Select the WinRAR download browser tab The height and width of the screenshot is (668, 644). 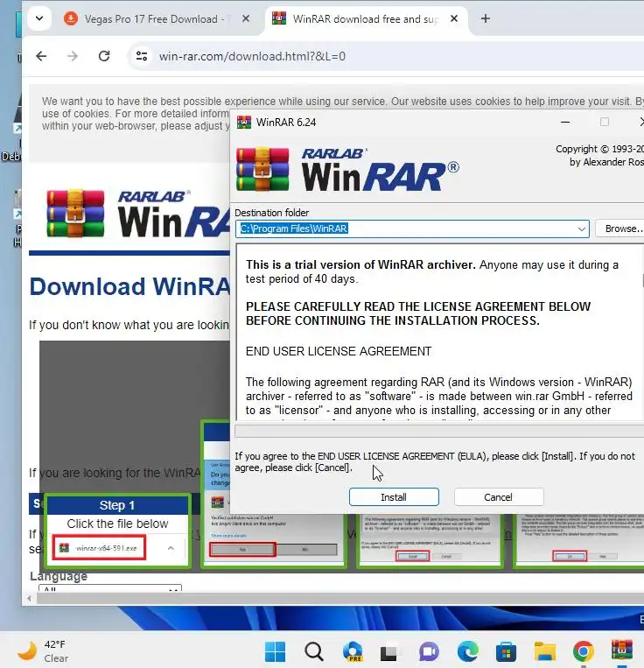click(365, 19)
